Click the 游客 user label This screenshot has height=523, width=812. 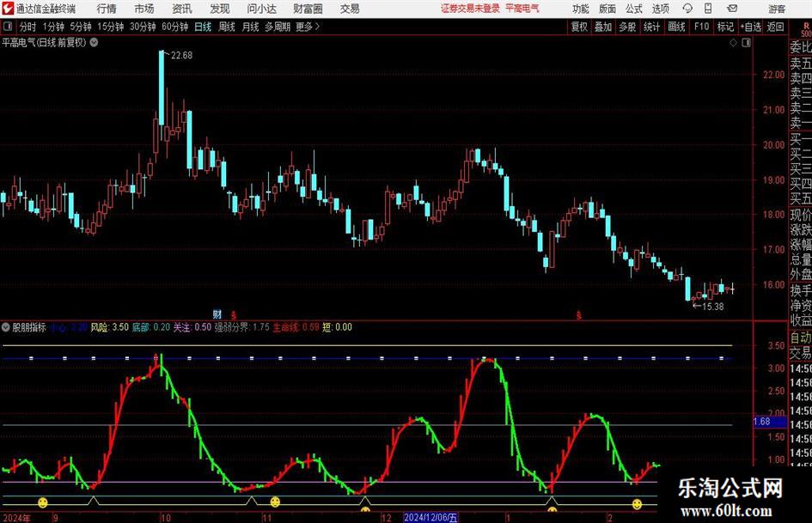[x=777, y=9]
